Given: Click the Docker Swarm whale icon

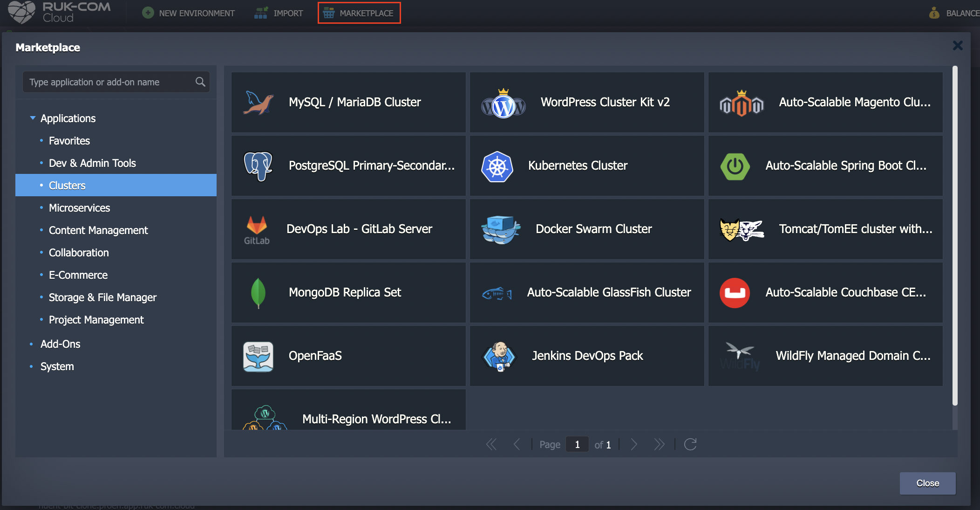Looking at the screenshot, I should point(501,230).
